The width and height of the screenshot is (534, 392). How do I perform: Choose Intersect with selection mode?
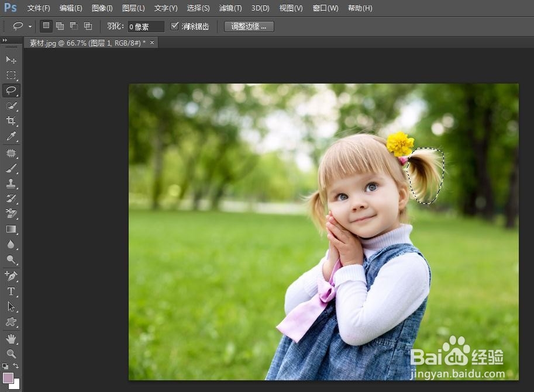click(x=88, y=26)
